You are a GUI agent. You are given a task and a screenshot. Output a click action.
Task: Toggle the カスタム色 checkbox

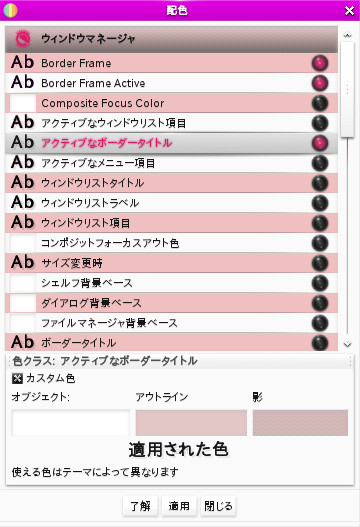point(17,378)
